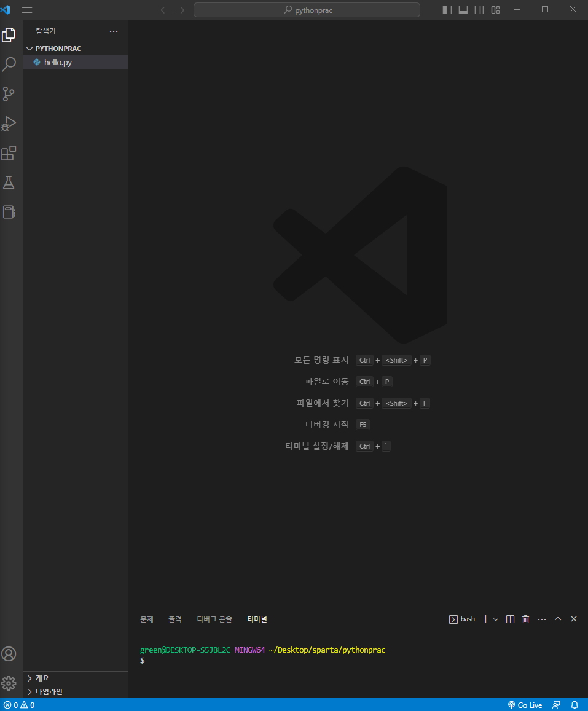Screen dimensions: 588x711
Task: Open the Extensions view
Action: click(x=9, y=153)
